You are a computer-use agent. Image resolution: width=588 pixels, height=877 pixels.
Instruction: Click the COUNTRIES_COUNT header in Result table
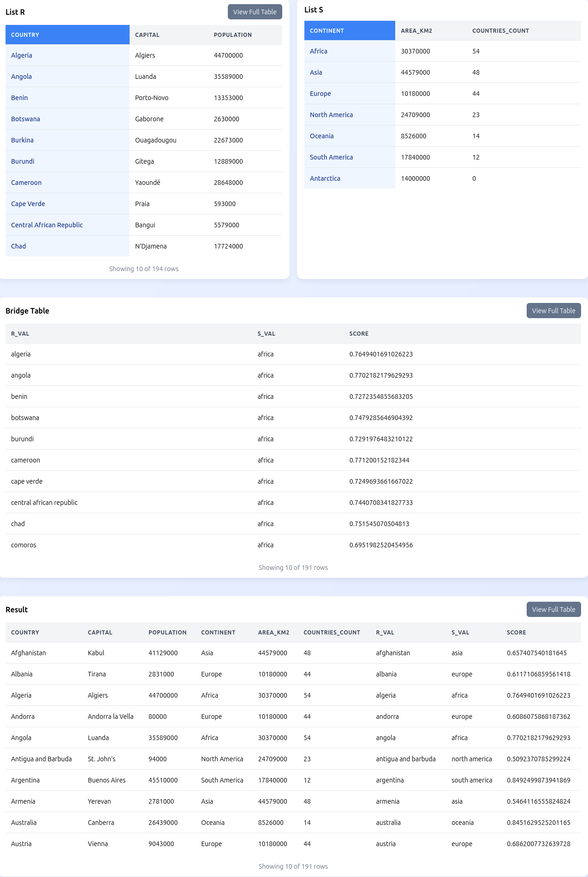tap(332, 633)
